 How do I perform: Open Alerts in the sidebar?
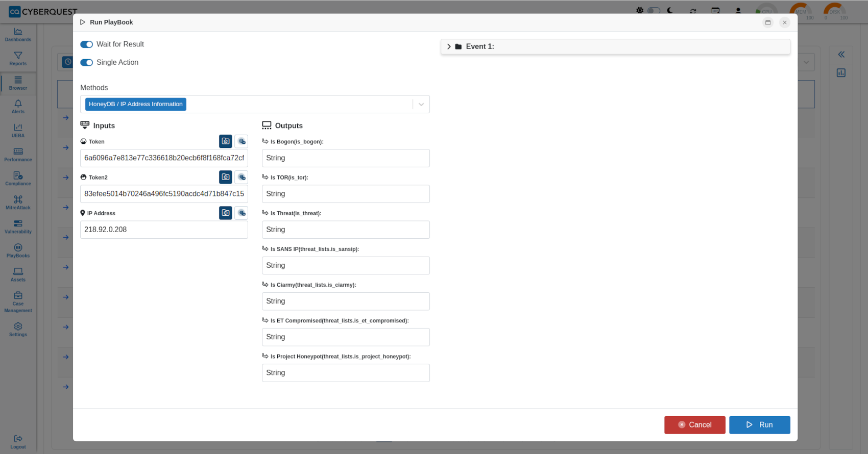(18, 107)
